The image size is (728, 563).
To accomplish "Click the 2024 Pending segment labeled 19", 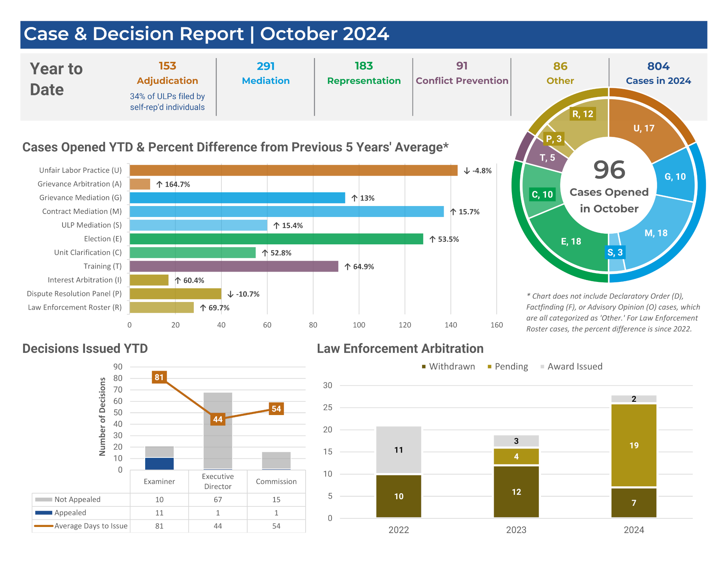I will point(634,445).
